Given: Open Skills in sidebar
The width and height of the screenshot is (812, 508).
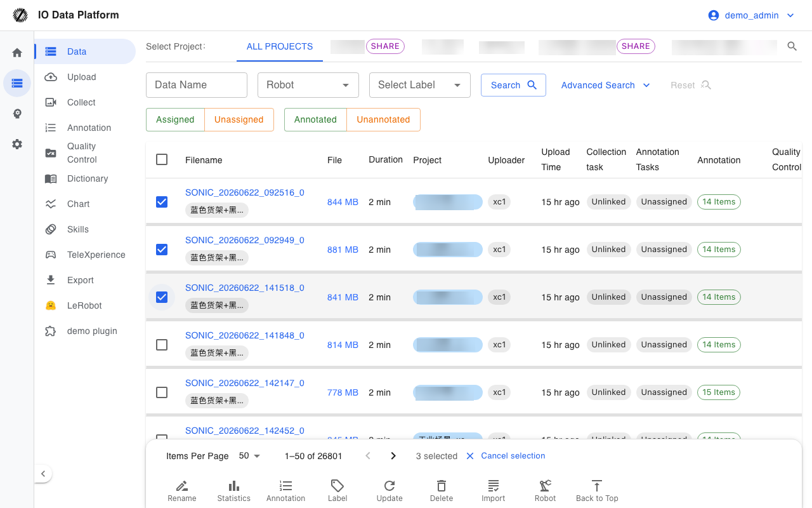Looking at the screenshot, I should (85, 229).
